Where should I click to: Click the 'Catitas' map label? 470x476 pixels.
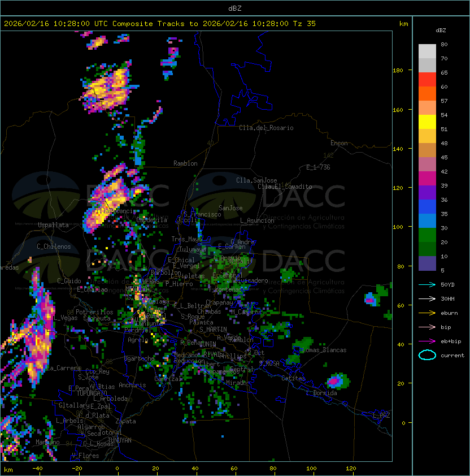point(293,379)
